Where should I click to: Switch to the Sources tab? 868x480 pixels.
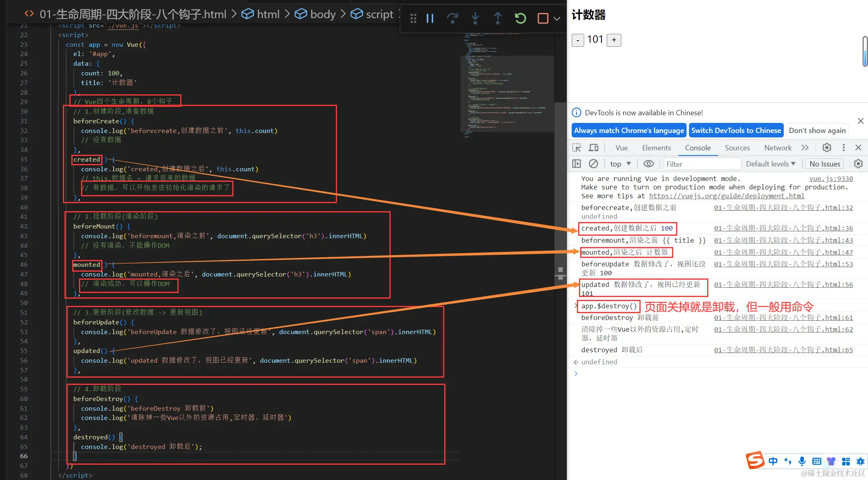pyautogui.click(x=737, y=148)
